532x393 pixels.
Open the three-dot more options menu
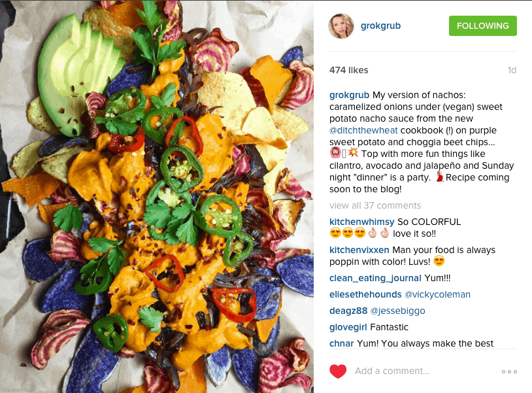[509, 371]
